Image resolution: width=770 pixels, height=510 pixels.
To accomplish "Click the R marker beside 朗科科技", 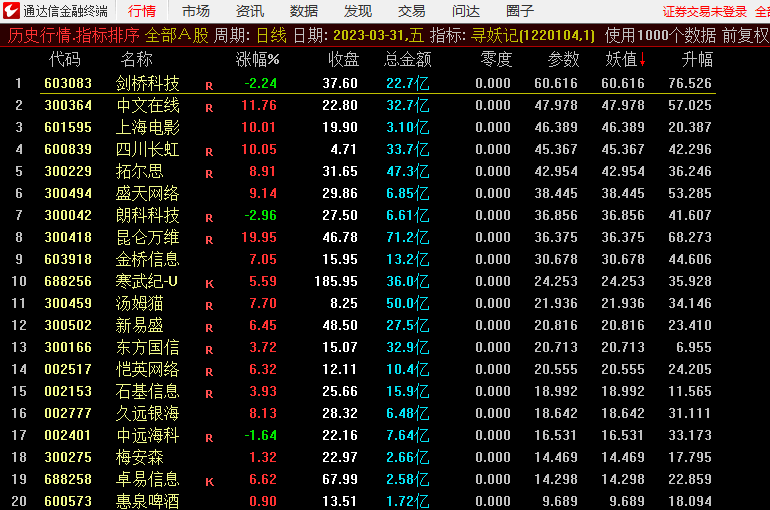I will coord(209,218).
